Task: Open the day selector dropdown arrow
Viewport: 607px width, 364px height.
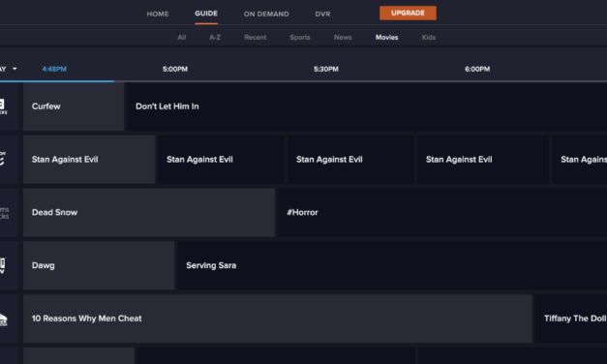Action: [x=15, y=69]
